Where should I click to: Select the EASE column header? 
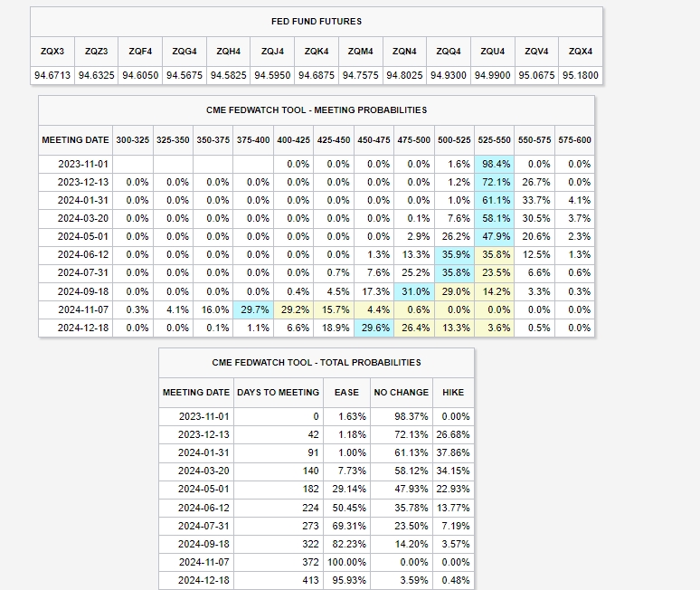[346, 393]
